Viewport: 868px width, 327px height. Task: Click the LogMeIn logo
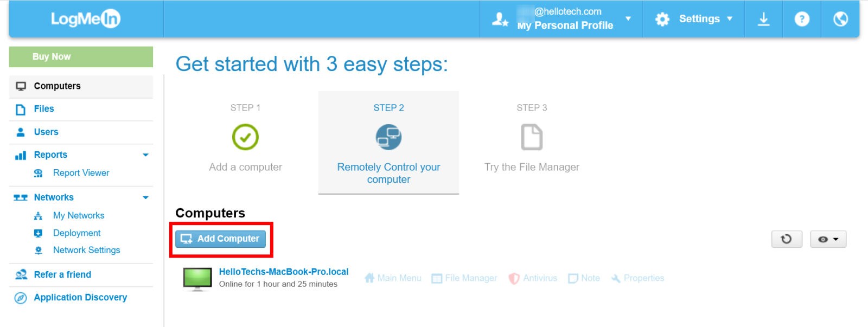pyautogui.click(x=86, y=19)
